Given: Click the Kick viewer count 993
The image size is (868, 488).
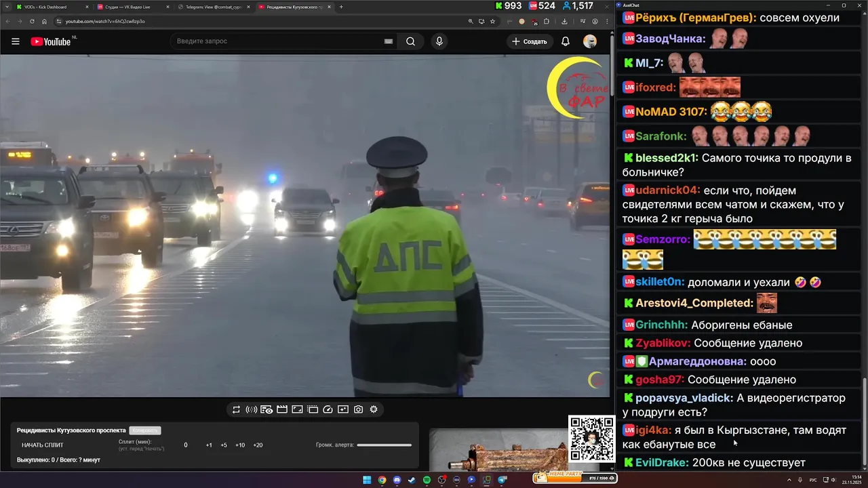Looking at the screenshot, I should pyautogui.click(x=508, y=6).
